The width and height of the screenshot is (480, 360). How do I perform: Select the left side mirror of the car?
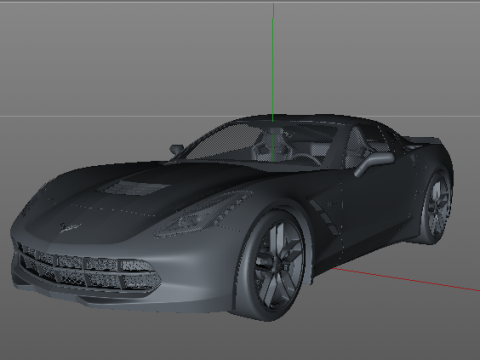point(176,149)
